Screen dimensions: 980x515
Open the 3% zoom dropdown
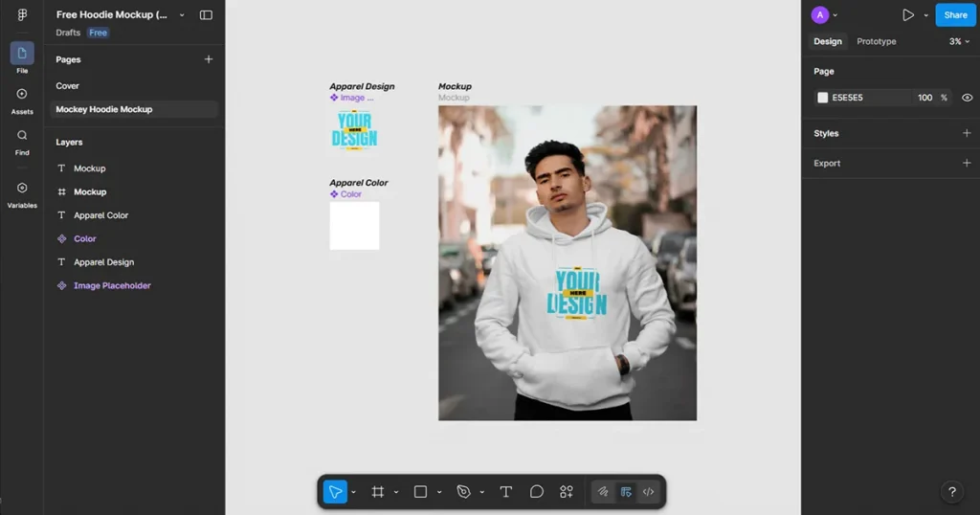click(959, 41)
